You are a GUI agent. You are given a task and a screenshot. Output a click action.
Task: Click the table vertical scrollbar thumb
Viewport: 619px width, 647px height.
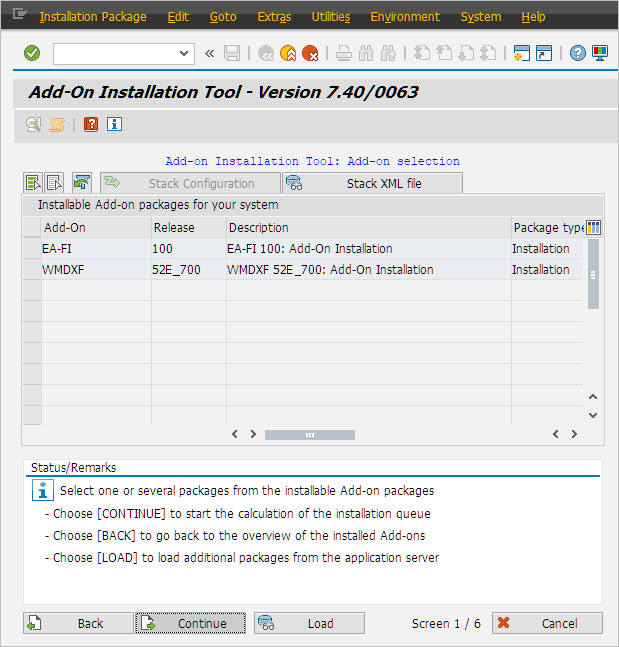593,274
